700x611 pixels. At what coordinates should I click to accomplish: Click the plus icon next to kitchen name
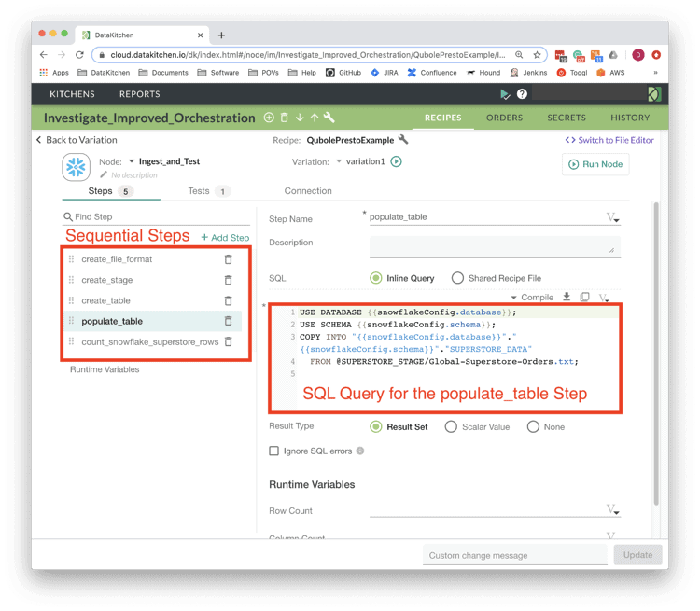click(269, 118)
